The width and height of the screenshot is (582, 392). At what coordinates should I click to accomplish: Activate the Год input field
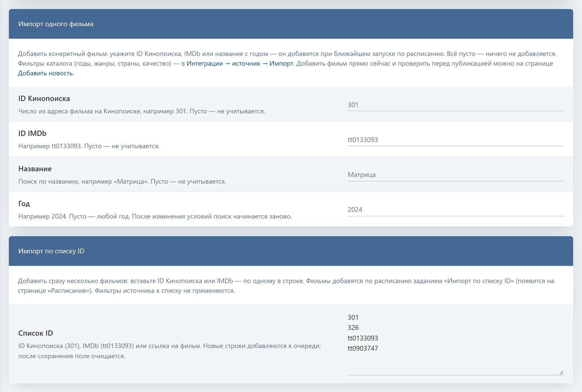point(455,209)
